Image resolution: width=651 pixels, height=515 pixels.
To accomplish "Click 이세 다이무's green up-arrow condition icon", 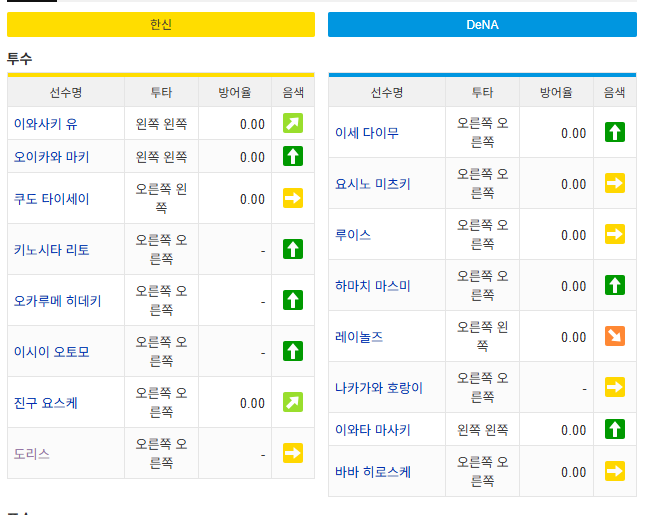I will coord(615,132).
